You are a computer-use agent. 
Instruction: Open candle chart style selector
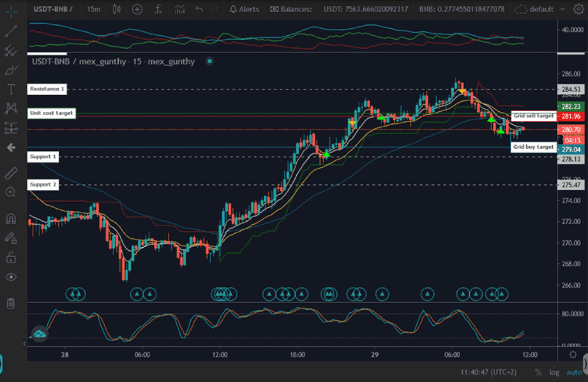pyautogui.click(x=116, y=9)
